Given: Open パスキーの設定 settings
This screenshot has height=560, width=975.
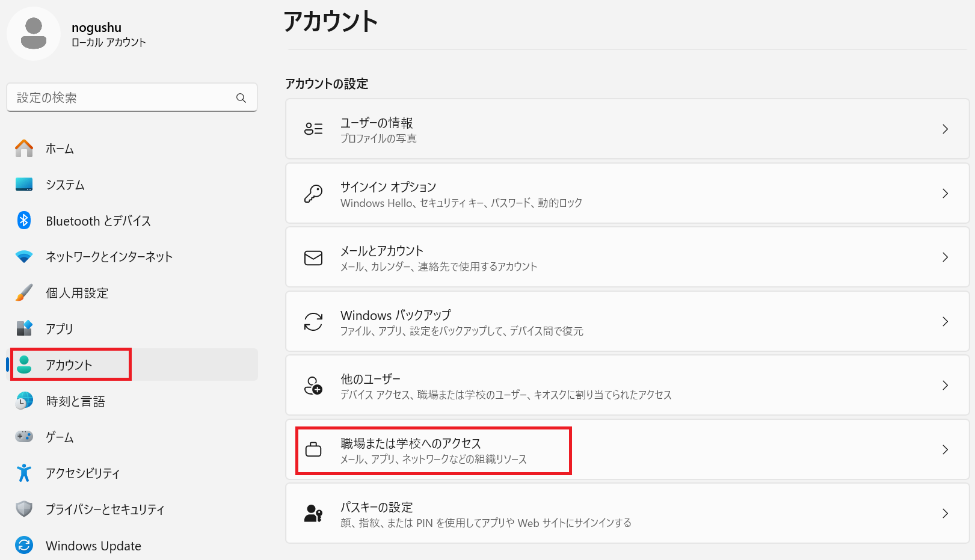Looking at the screenshot, I should pos(627,513).
